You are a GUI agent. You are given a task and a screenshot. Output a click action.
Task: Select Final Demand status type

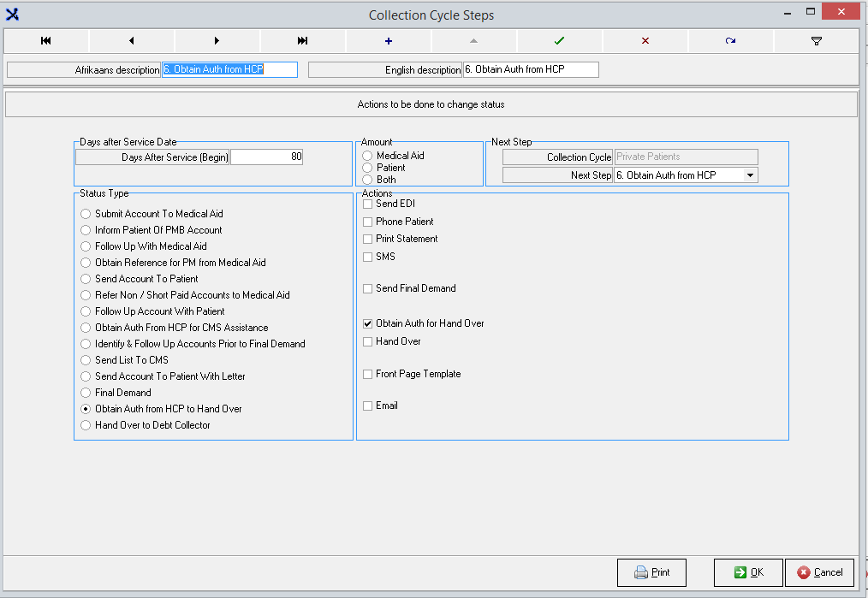click(x=86, y=393)
